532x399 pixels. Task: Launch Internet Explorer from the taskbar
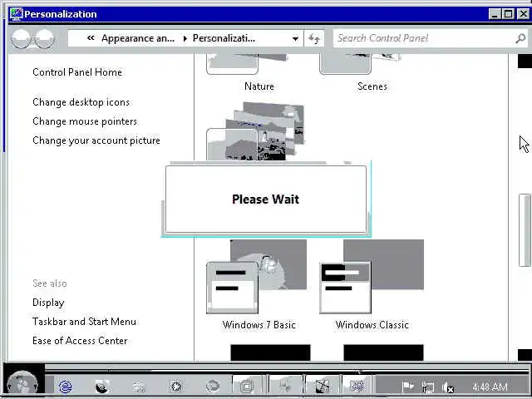66,386
